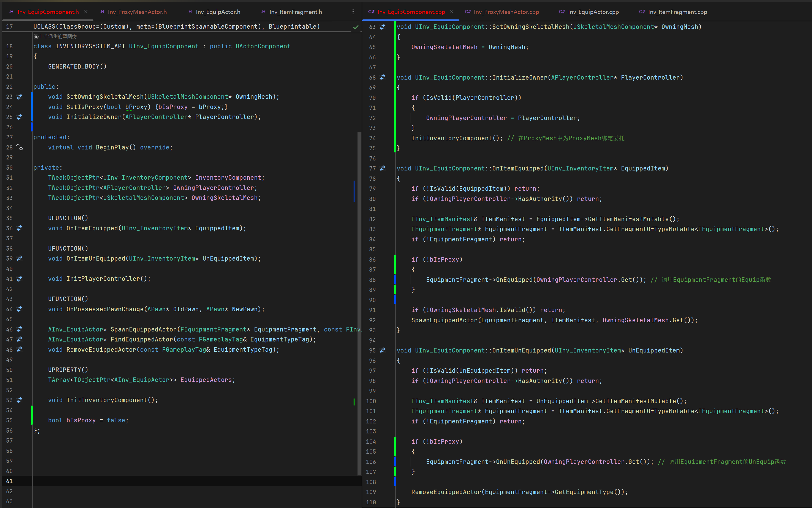Image resolution: width=812 pixels, height=508 pixels.
Task: Click the derived blueprint classes hint link
Action: click(x=58, y=36)
